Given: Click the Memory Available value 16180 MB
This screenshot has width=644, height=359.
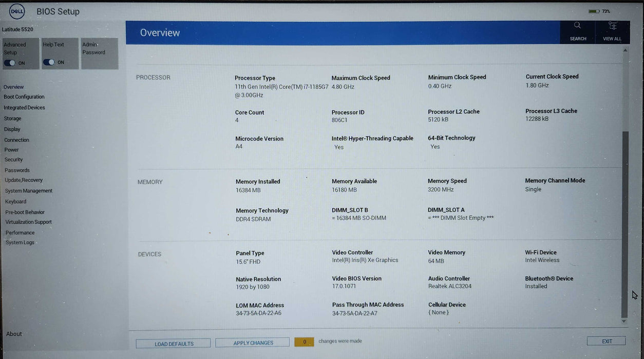Looking at the screenshot, I should point(344,190).
